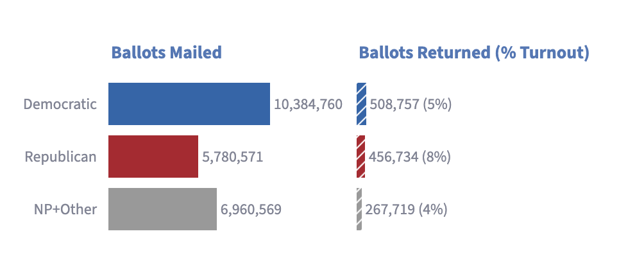Click the blue Democratic ballots mailed bar

pos(189,104)
